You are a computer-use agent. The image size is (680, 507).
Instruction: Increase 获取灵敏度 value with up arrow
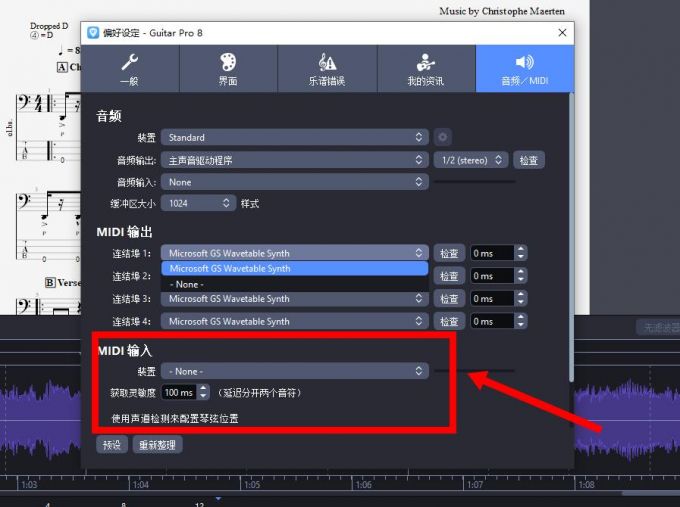tap(203, 389)
